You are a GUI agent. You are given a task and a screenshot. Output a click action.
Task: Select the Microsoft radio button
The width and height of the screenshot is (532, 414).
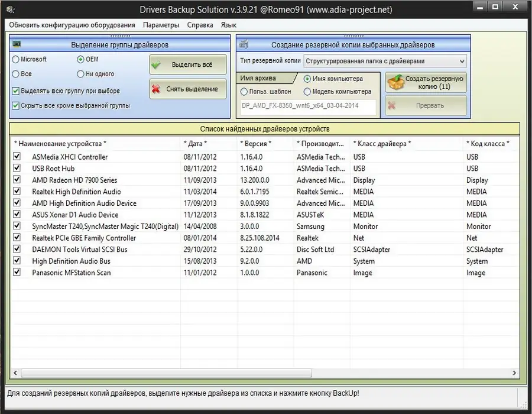[x=15, y=59]
